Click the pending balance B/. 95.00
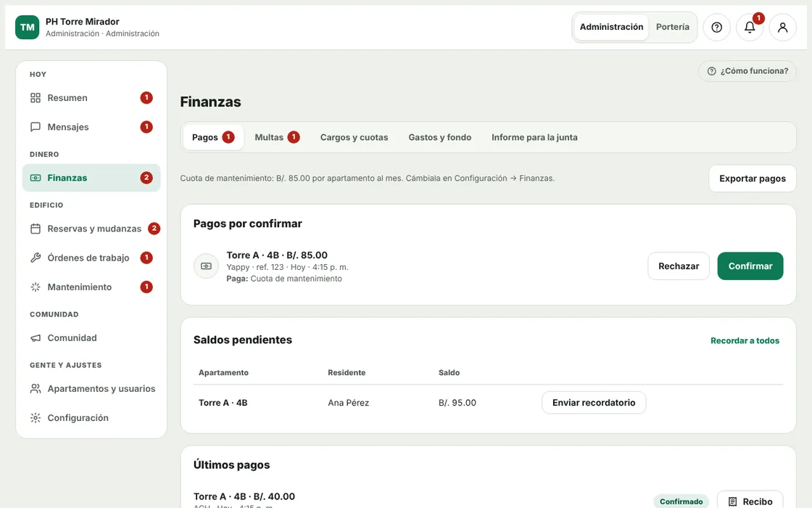 [457, 403]
